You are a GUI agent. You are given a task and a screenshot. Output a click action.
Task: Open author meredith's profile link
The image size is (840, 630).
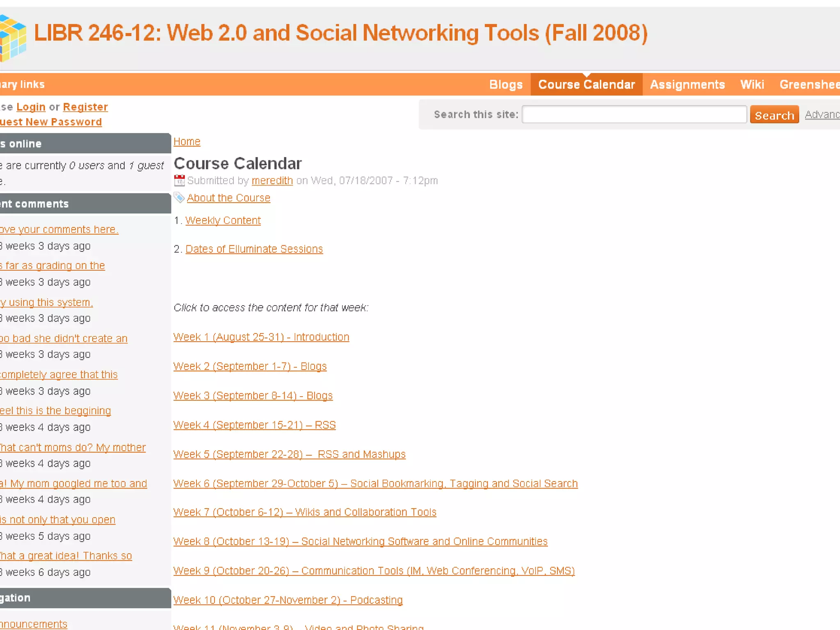click(272, 180)
